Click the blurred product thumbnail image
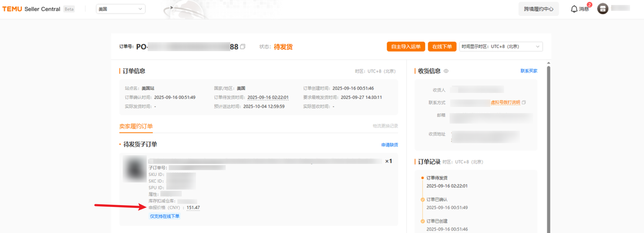644x233 pixels. pos(134,169)
